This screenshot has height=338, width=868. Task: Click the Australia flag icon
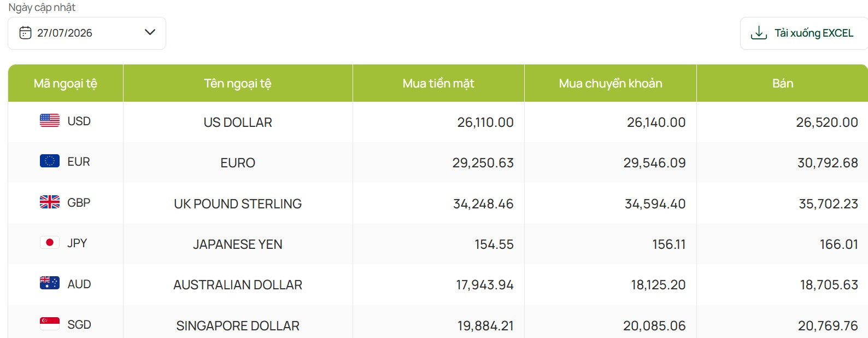50,283
